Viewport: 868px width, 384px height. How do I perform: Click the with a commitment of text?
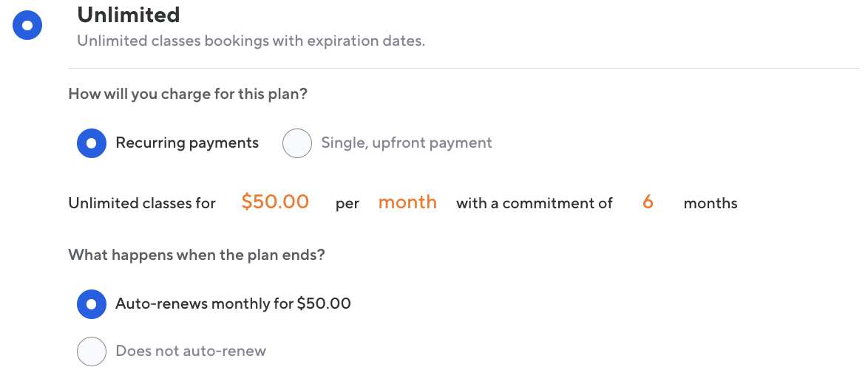point(534,203)
